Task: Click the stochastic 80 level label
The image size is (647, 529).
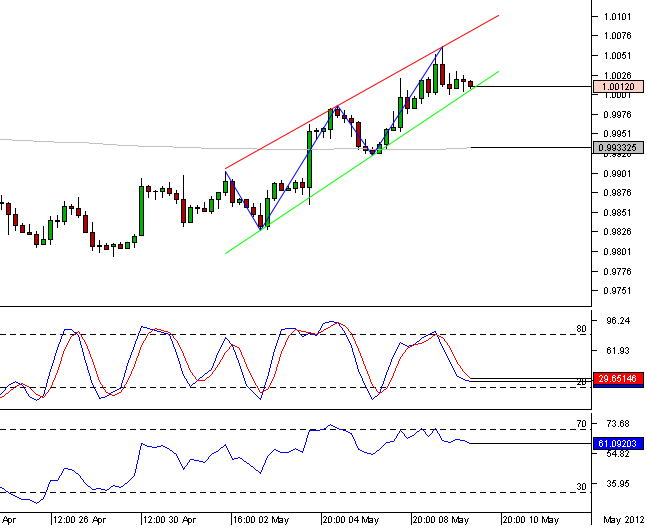Action: [581, 329]
